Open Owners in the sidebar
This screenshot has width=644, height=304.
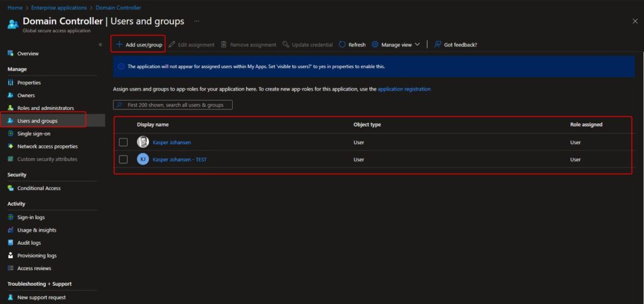click(x=26, y=95)
